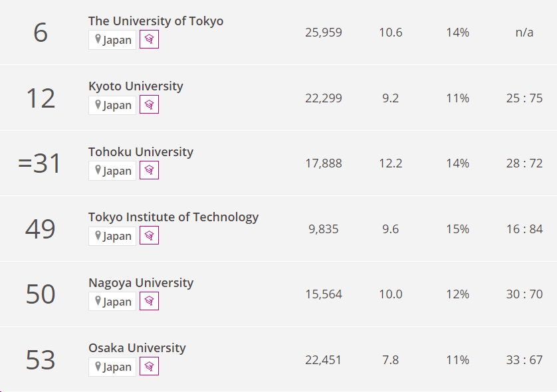Click graduation cap icon for Tohoku University
The image size is (557, 392).
point(149,171)
